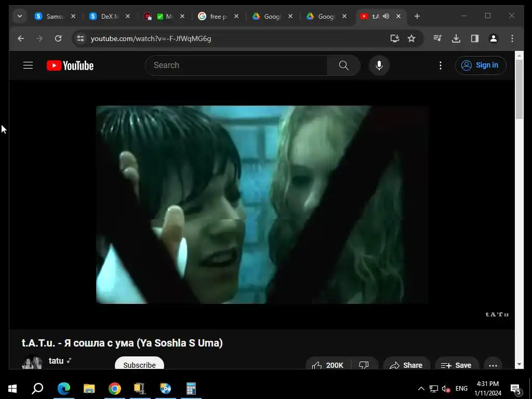Close the YouTube t.A tab

click(x=398, y=16)
